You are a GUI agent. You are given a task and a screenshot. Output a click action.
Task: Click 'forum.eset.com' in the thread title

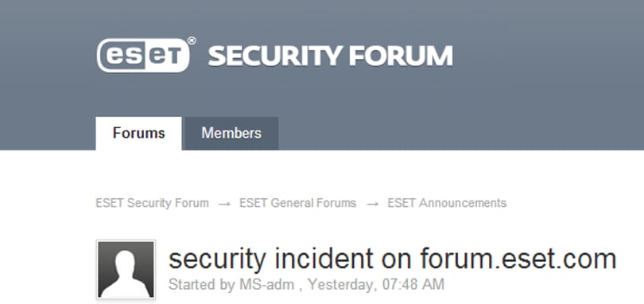click(518, 259)
